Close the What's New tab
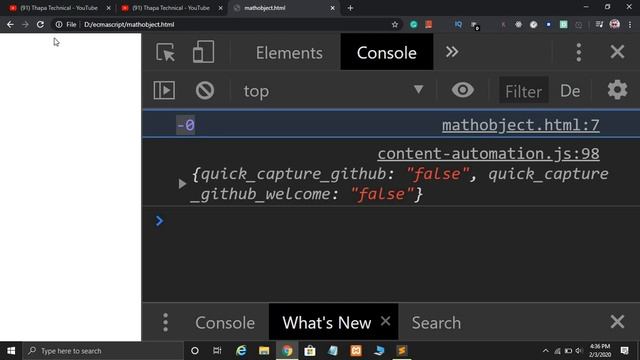This screenshot has height=360, width=640. [x=385, y=321]
